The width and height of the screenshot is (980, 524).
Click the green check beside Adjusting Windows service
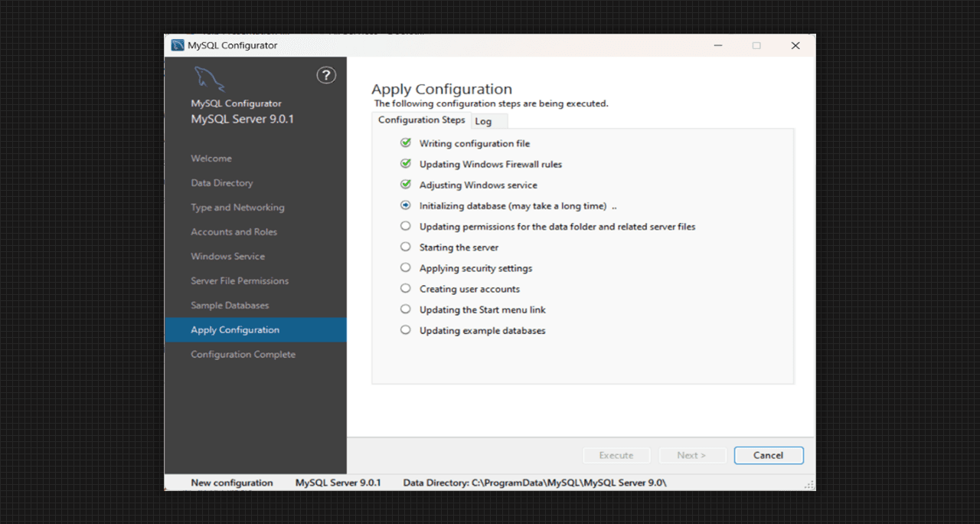[x=406, y=185]
